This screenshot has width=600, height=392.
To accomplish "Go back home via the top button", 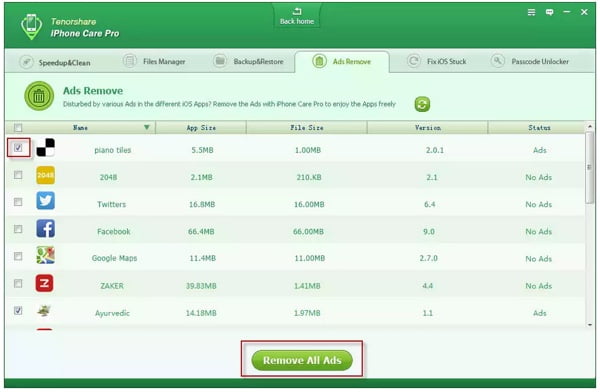I will coord(297,16).
